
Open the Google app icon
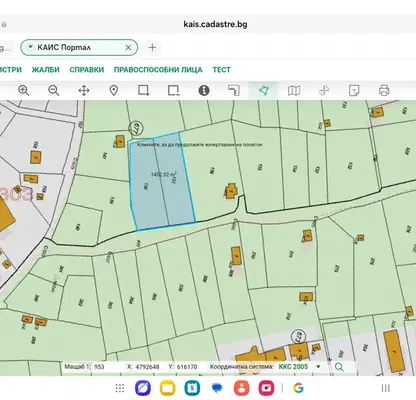(x=298, y=388)
